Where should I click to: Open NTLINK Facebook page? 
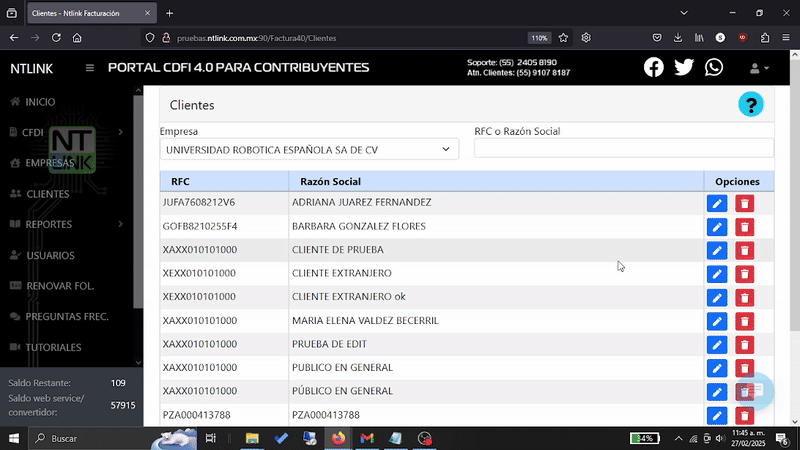654,67
